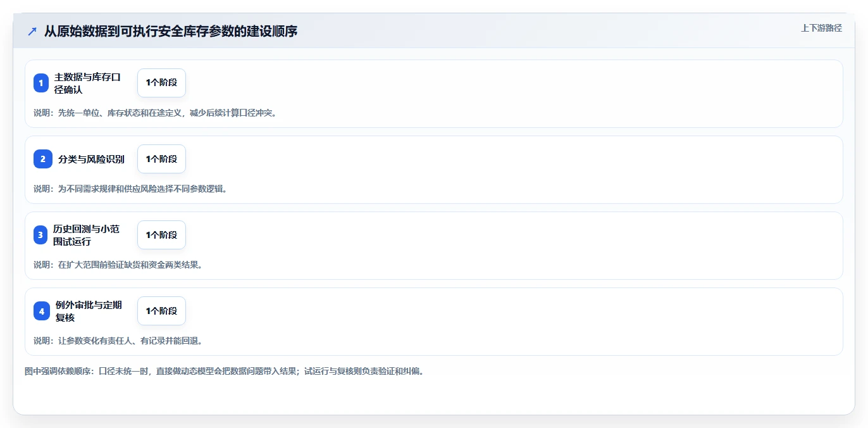Click 1个阶段 button in 主数据与库存口径确认 card
This screenshot has height=428, width=868.
click(161, 83)
